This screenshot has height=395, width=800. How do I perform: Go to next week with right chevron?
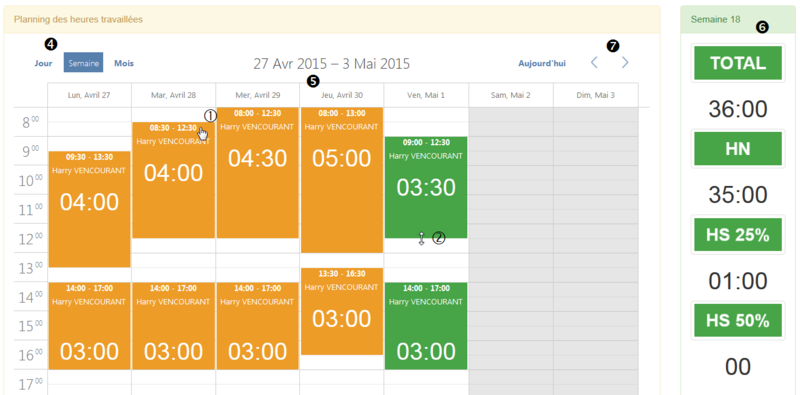(625, 63)
